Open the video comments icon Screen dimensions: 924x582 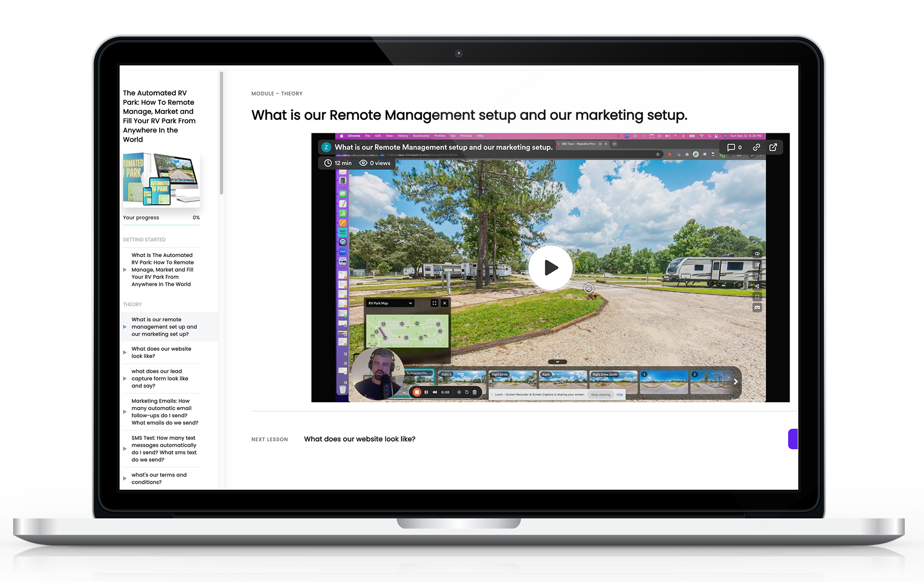click(x=731, y=148)
